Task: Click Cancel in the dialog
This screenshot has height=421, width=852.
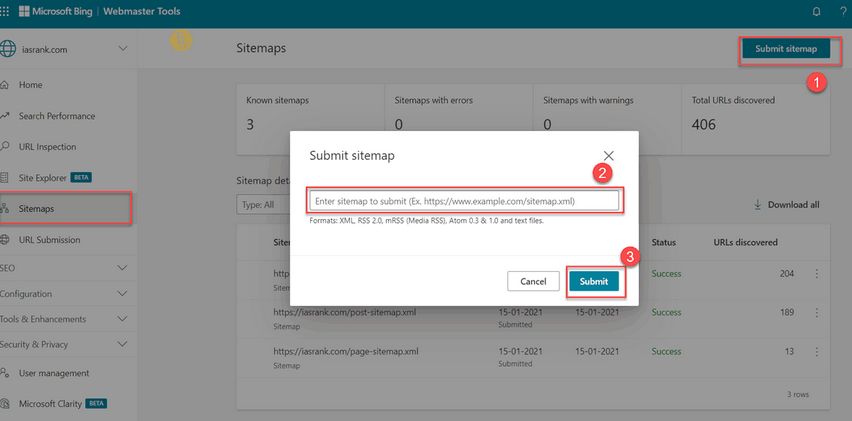Action: coord(533,281)
